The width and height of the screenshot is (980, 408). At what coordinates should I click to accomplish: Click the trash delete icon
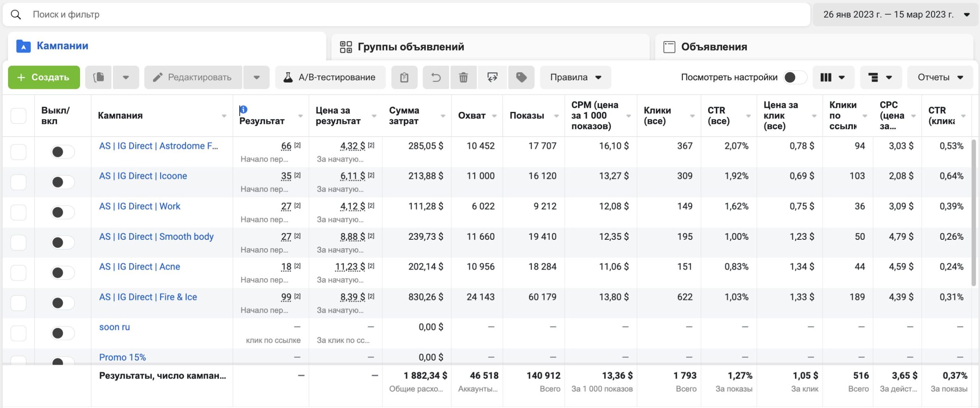point(463,77)
